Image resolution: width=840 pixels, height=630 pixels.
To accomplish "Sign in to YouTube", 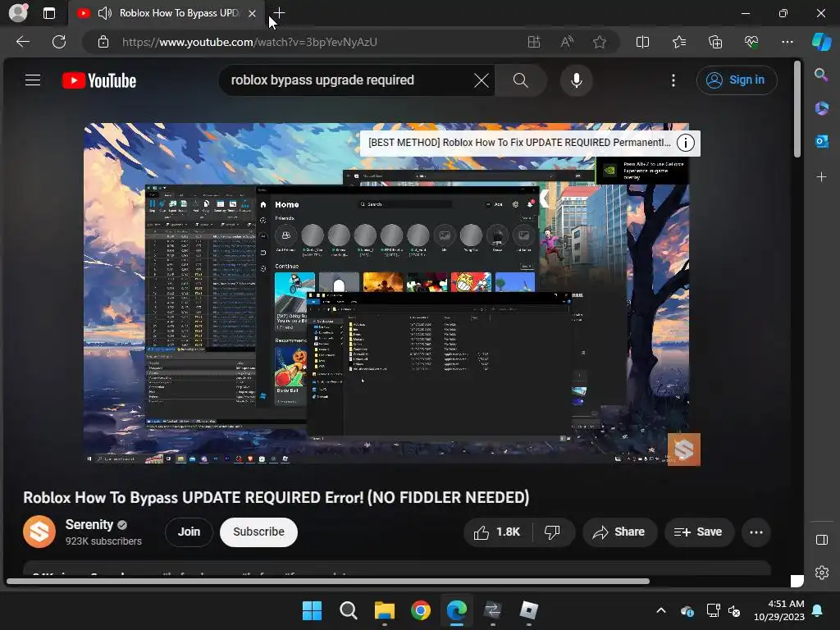I will (737, 80).
